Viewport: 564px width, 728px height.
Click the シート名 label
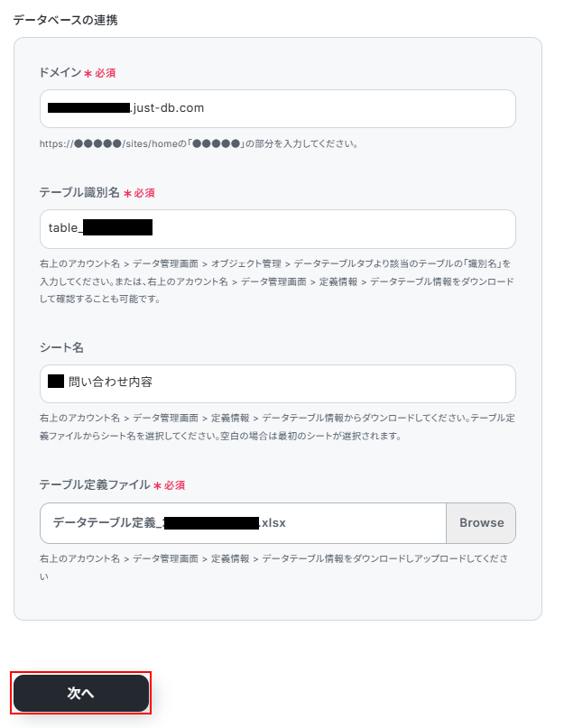click(x=60, y=347)
